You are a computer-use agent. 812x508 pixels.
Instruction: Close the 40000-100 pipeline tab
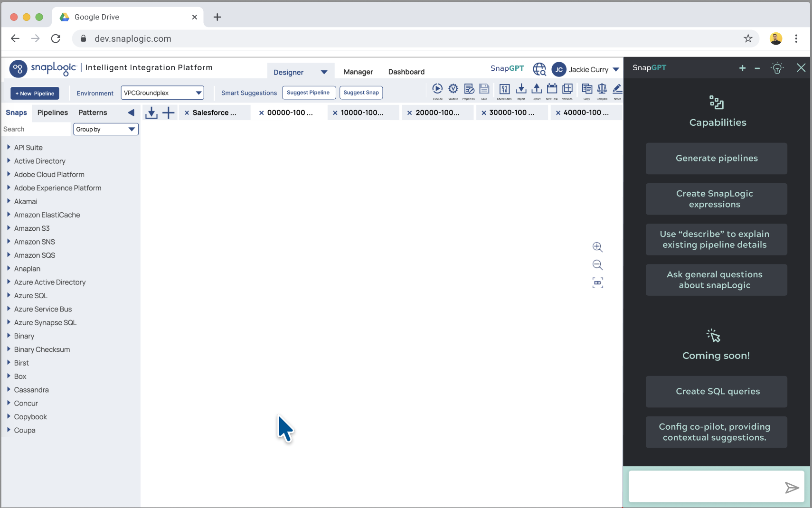558,113
